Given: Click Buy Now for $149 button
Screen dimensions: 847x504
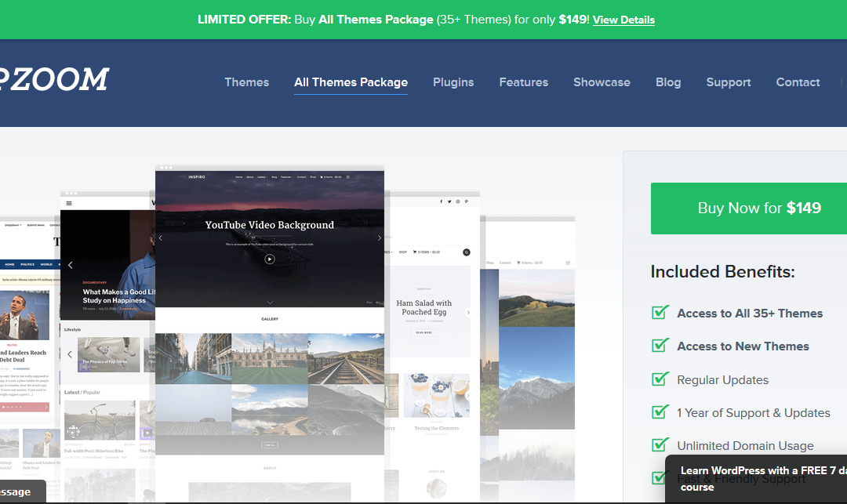Looking at the screenshot, I should [x=749, y=208].
